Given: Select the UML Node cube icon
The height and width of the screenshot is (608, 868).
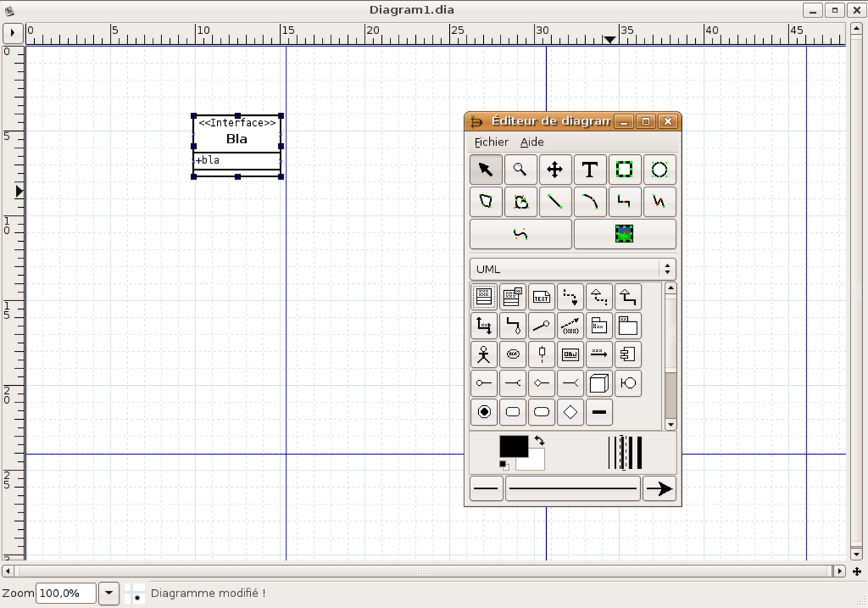Looking at the screenshot, I should pyautogui.click(x=599, y=383).
